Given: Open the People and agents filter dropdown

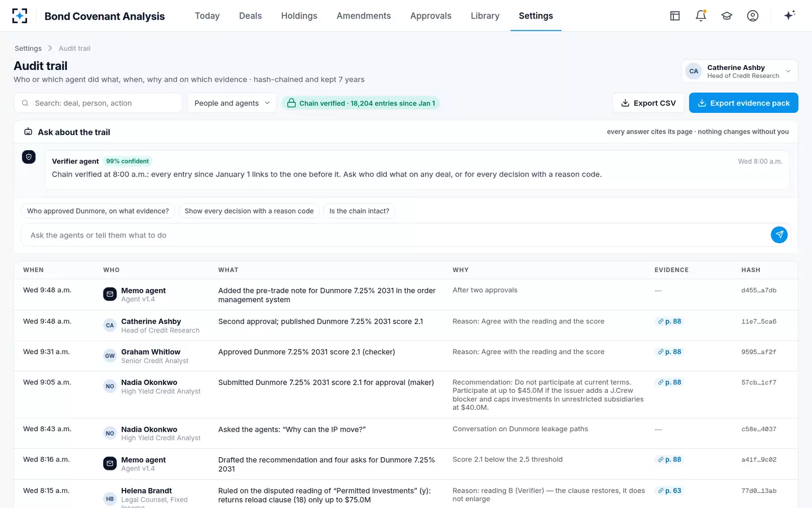Looking at the screenshot, I should 232,103.
